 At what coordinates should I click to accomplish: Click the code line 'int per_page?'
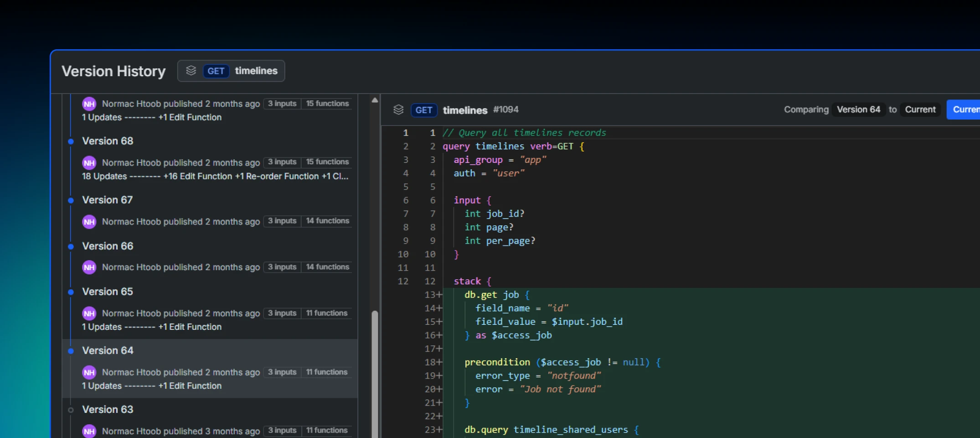coord(500,240)
